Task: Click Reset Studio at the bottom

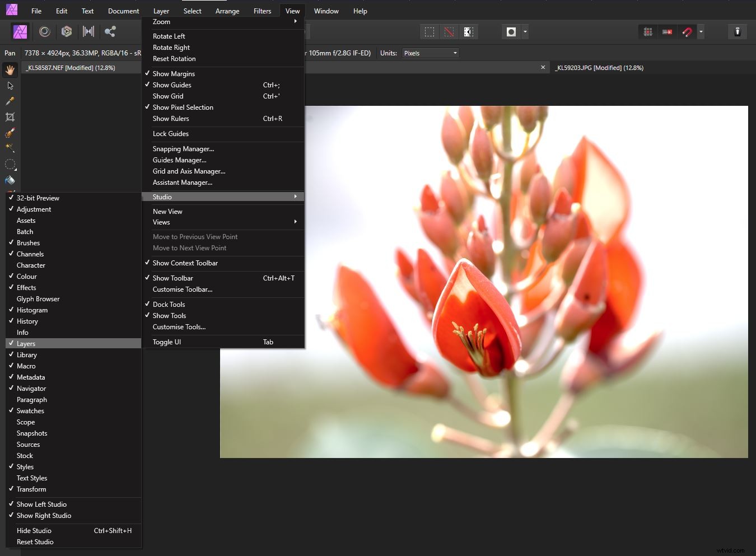Action: tap(35, 541)
